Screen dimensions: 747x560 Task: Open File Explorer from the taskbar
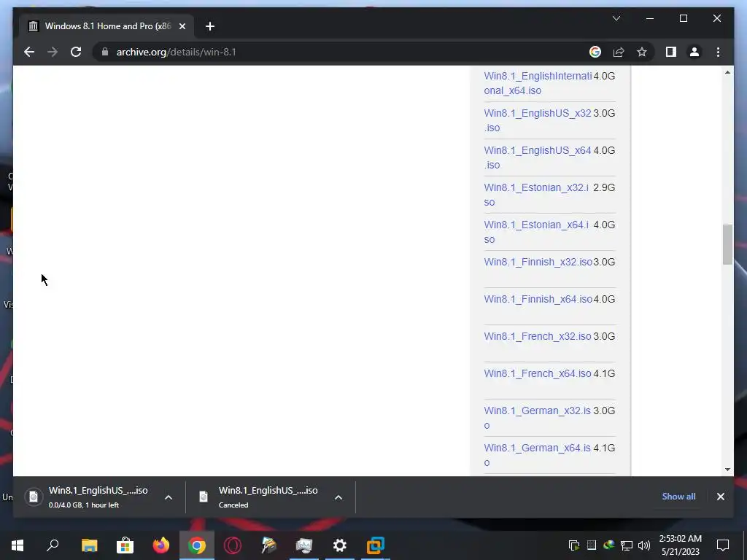coord(89,545)
